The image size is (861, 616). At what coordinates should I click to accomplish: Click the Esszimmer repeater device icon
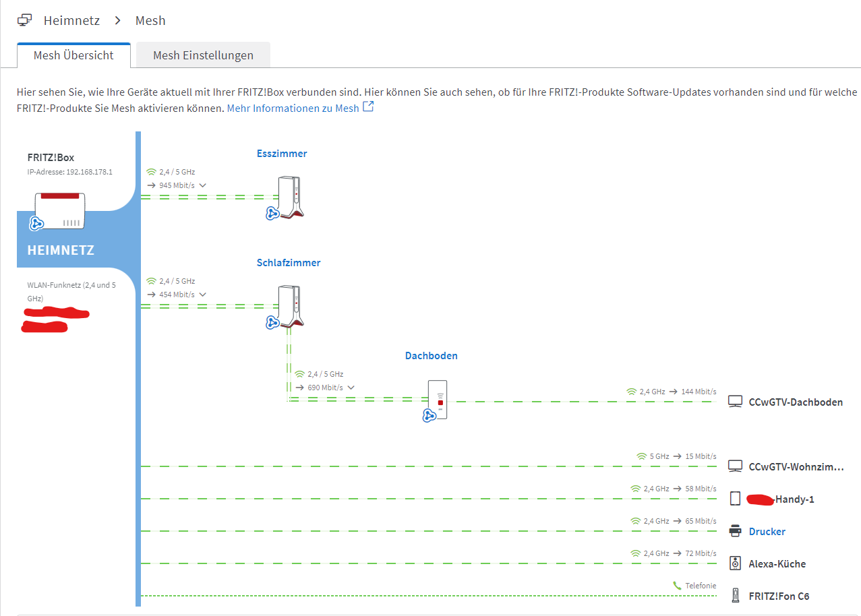point(291,196)
